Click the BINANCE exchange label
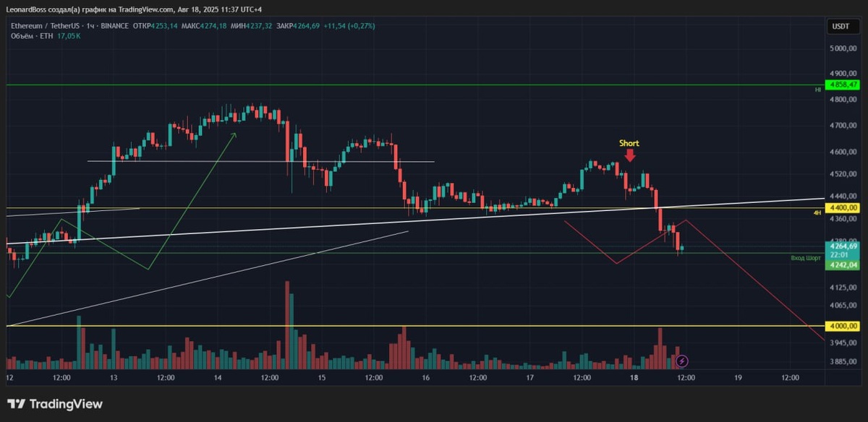The height and width of the screenshot is (422, 868). (115, 26)
